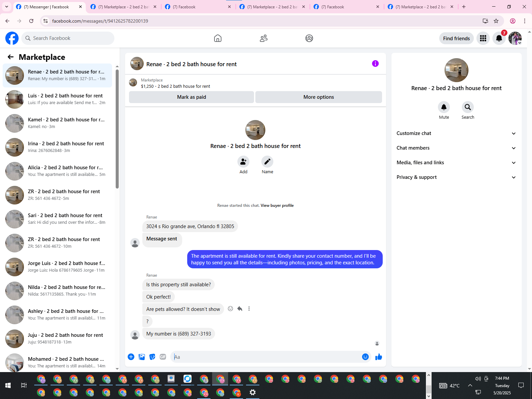532x399 pixels.
Task: Expand Media, files and links section
Action: (457, 163)
